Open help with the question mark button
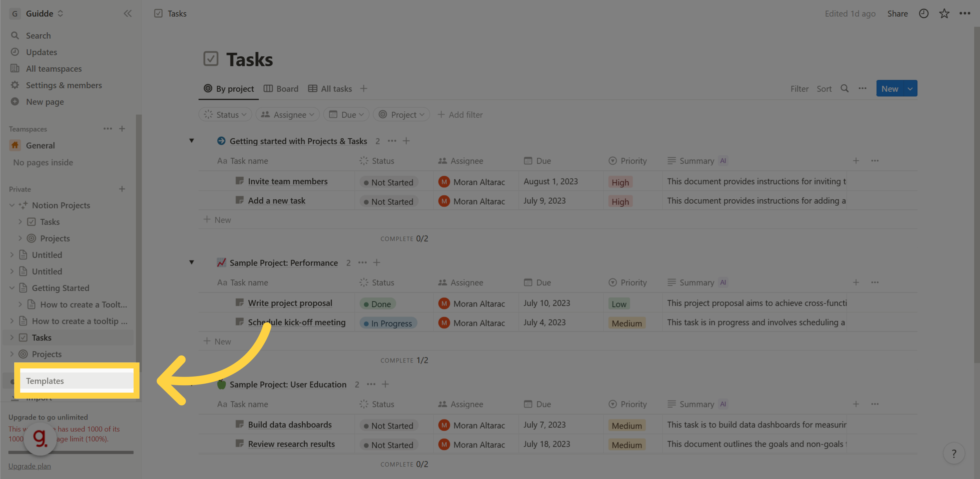980x479 pixels. coord(954,453)
